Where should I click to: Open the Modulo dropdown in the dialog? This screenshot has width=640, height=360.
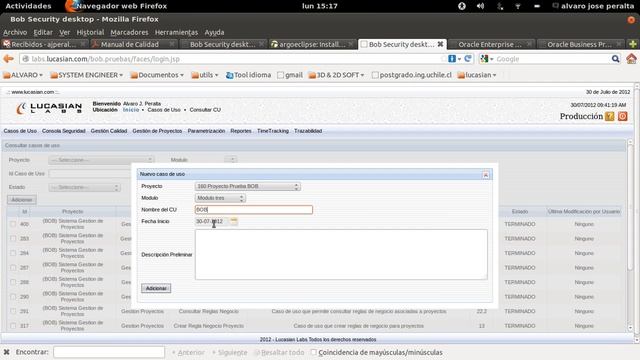tap(220, 198)
